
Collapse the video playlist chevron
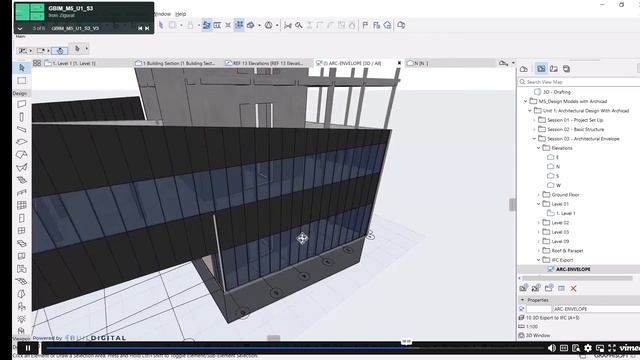pyautogui.click(x=20, y=28)
